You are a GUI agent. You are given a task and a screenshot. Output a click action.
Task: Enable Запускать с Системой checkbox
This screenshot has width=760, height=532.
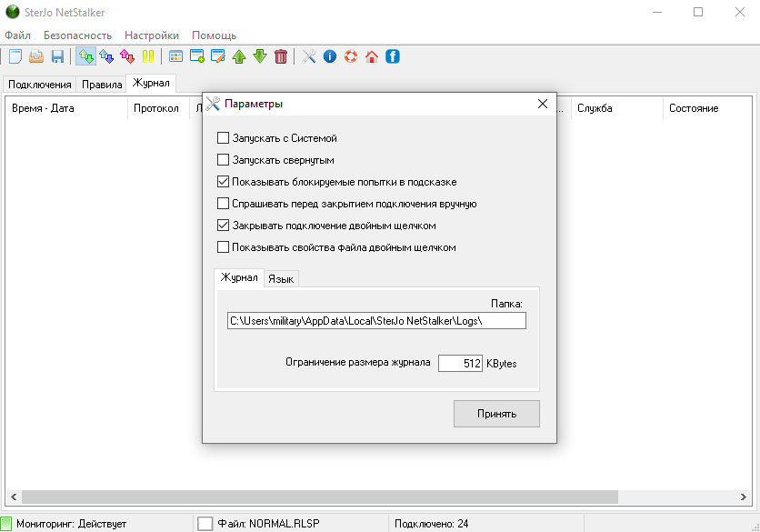pyautogui.click(x=223, y=138)
